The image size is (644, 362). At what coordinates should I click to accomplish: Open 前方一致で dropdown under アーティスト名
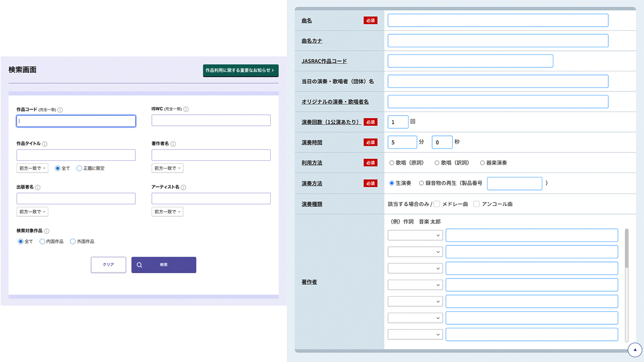click(x=167, y=212)
